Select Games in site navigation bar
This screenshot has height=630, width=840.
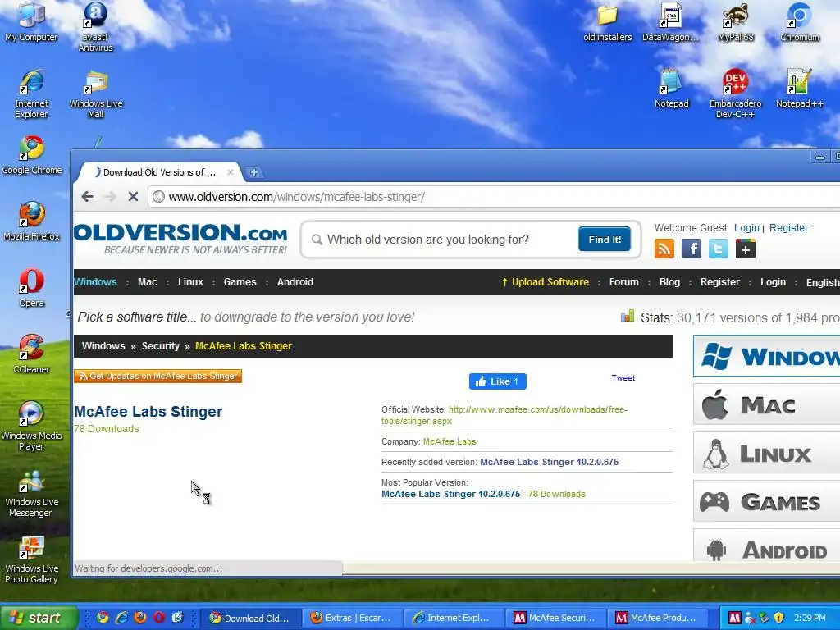[x=240, y=282]
